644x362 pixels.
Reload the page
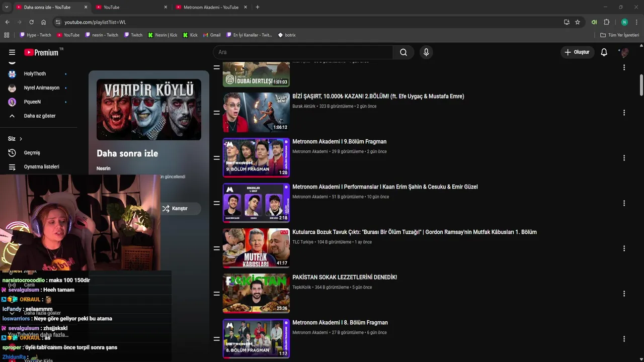pyautogui.click(x=31, y=22)
